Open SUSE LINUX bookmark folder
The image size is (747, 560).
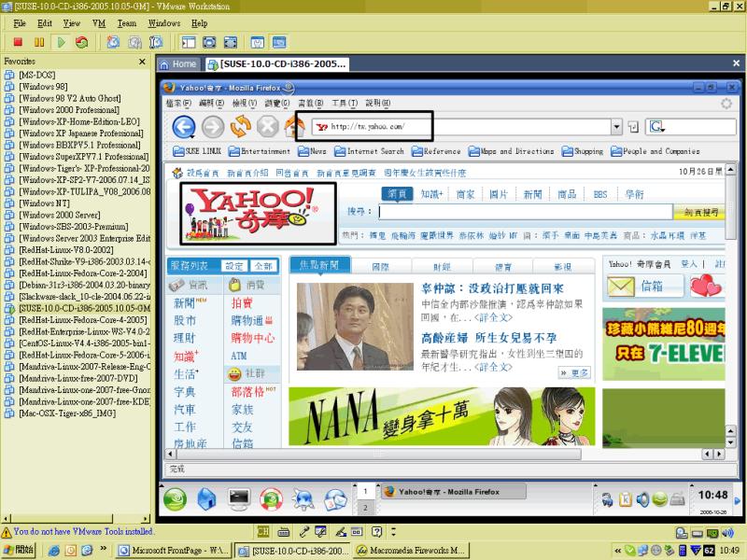(197, 151)
